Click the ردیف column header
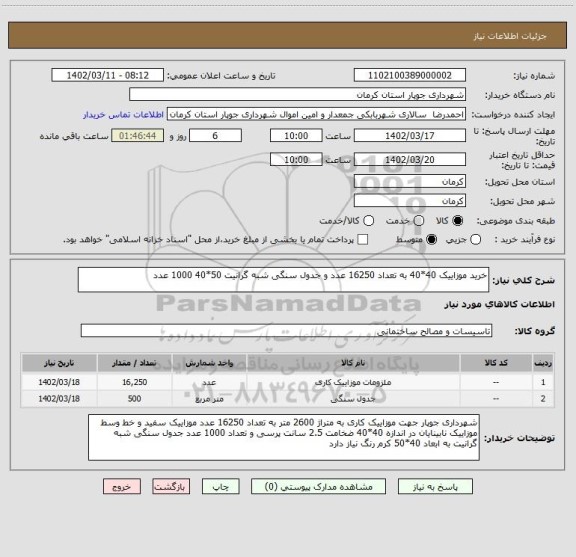576x557 pixels. click(x=543, y=363)
